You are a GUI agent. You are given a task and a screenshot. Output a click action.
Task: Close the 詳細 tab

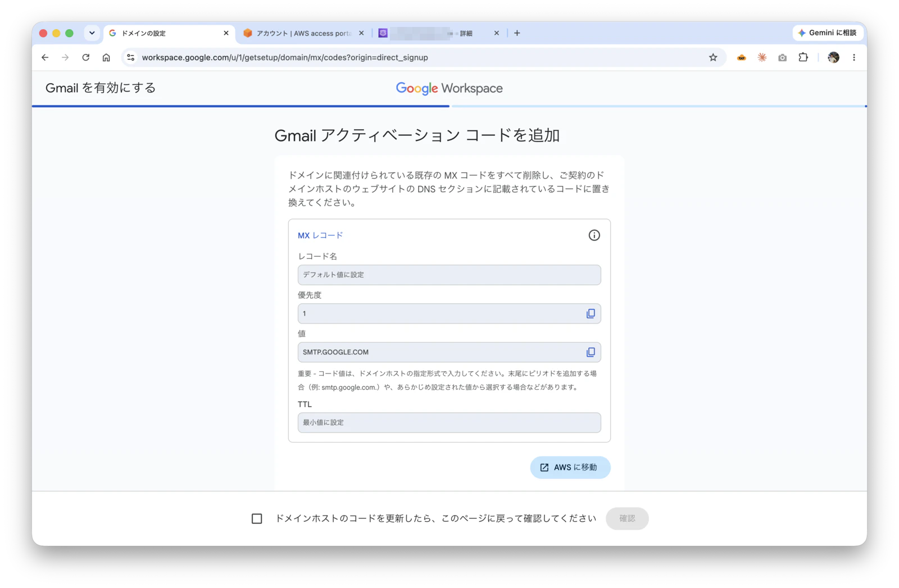497,33
